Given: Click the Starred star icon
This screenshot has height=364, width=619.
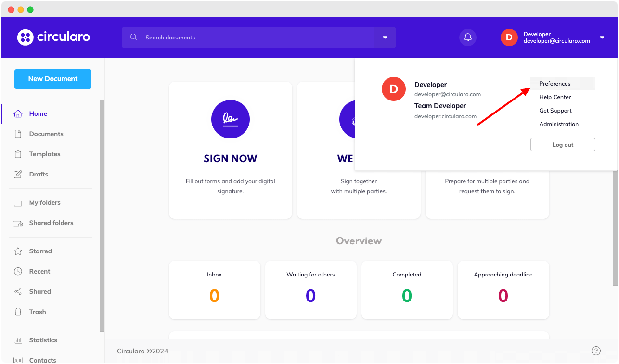Looking at the screenshot, I should 18,251.
